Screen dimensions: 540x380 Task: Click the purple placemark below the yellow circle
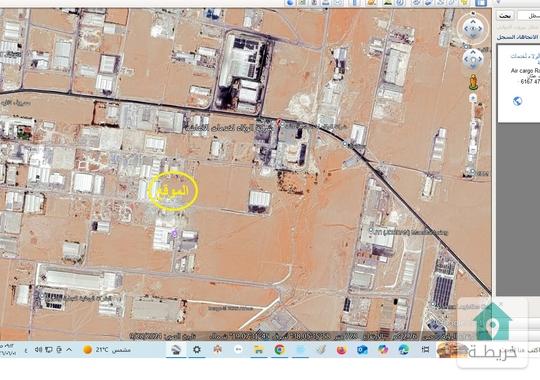174,234
